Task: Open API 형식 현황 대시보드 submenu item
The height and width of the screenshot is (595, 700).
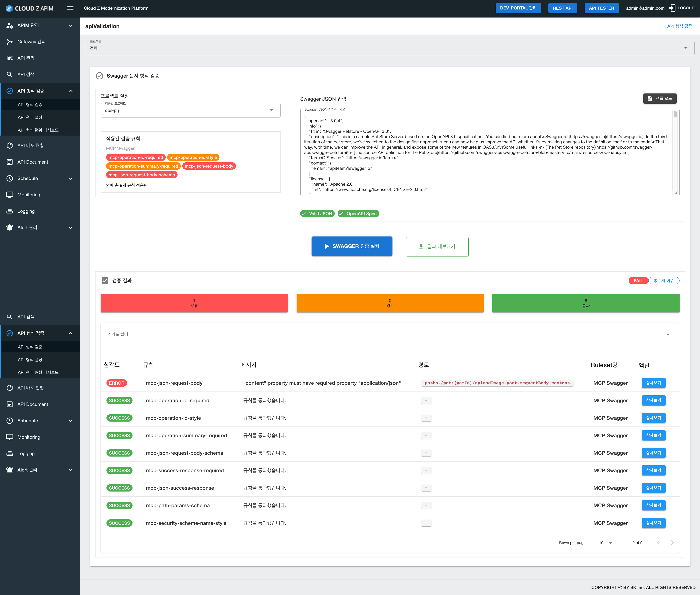Action: point(38,130)
